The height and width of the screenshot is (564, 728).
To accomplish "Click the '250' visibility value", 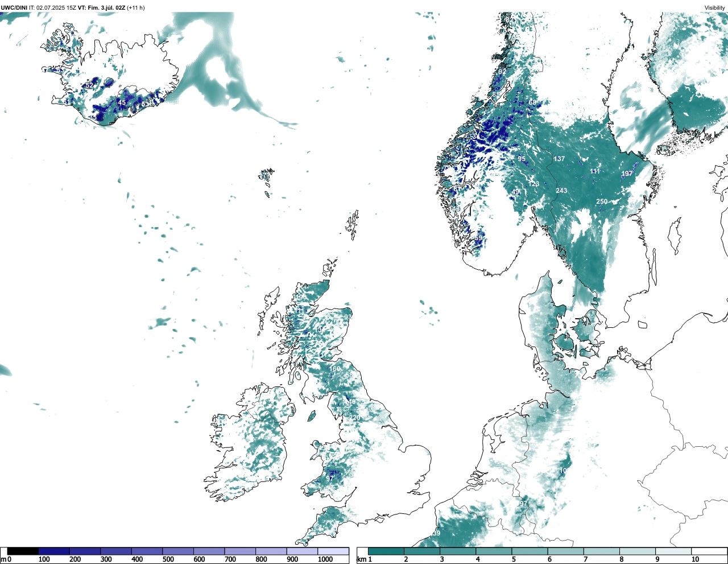I will click(602, 201).
